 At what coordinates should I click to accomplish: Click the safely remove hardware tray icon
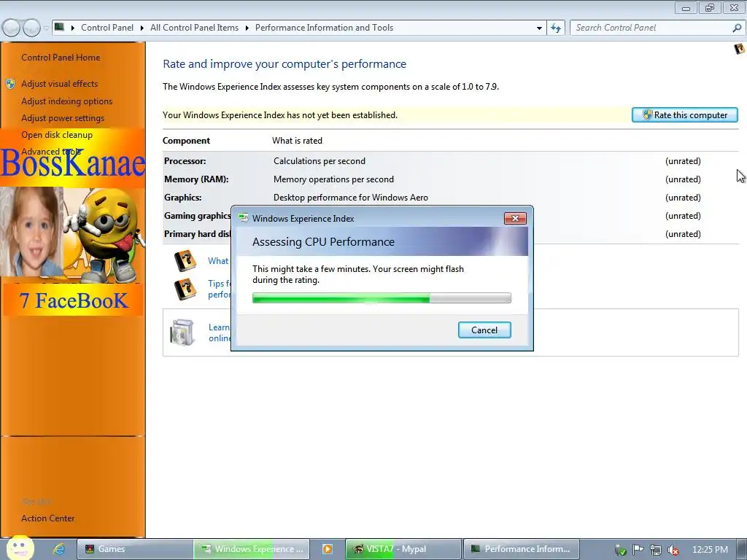pos(620,550)
